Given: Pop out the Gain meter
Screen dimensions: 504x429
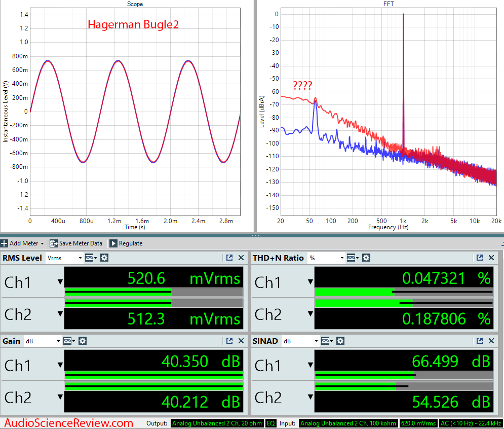Looking at the screenshot, I should point(229,340).
